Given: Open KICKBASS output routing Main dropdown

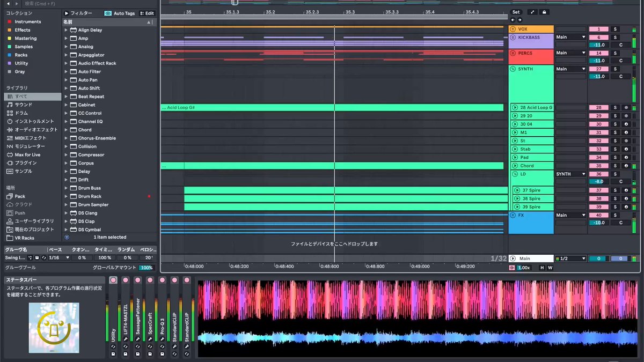Looking at the screenshot, I should point(570,37).
